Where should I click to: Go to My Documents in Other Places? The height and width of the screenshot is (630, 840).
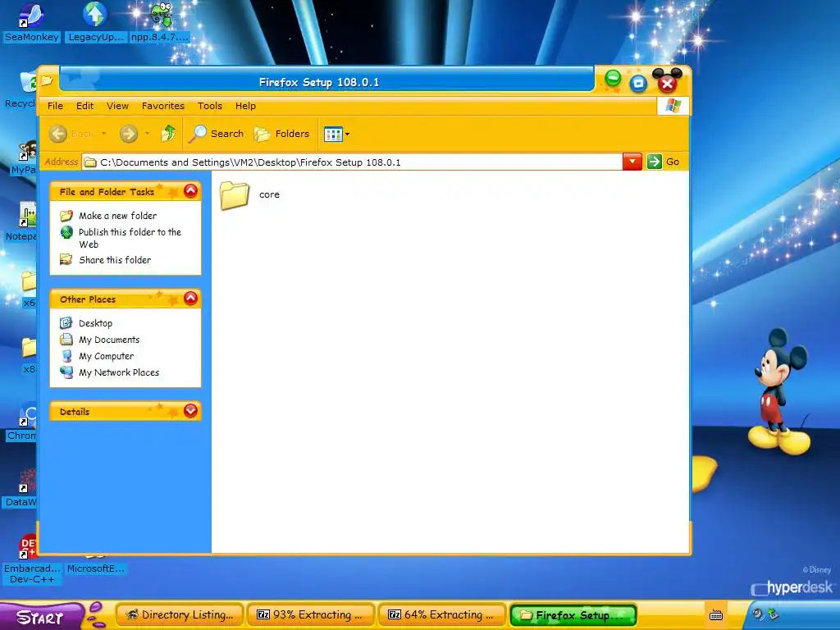tap(109, 340)
